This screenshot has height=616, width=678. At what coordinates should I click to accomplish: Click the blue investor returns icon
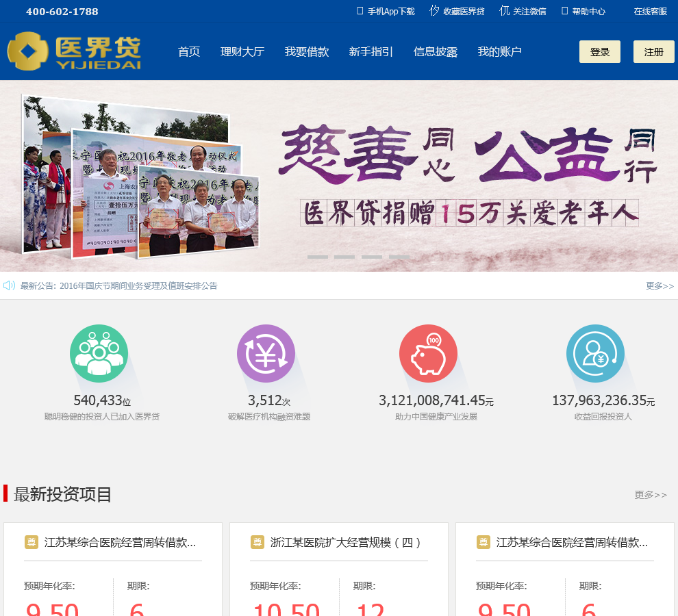(595, 353)
